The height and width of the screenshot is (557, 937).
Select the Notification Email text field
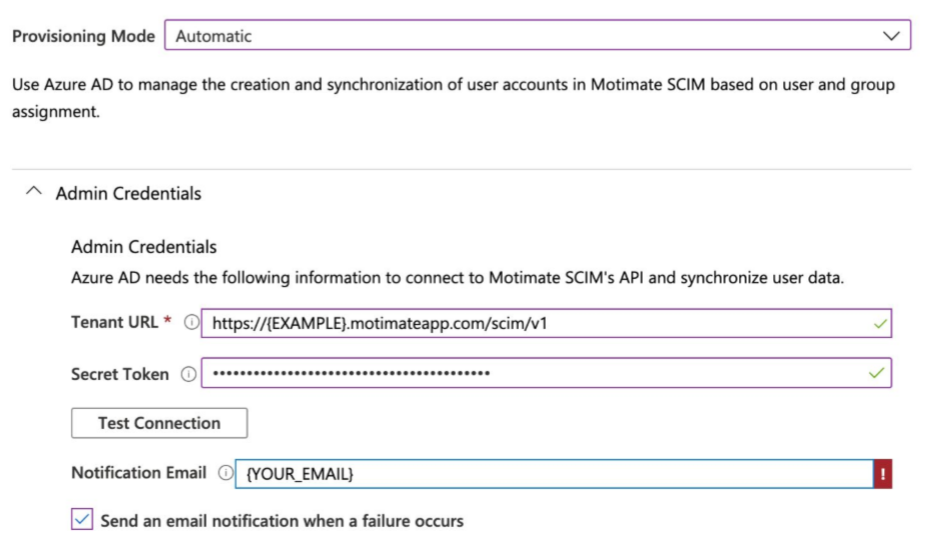550,474
